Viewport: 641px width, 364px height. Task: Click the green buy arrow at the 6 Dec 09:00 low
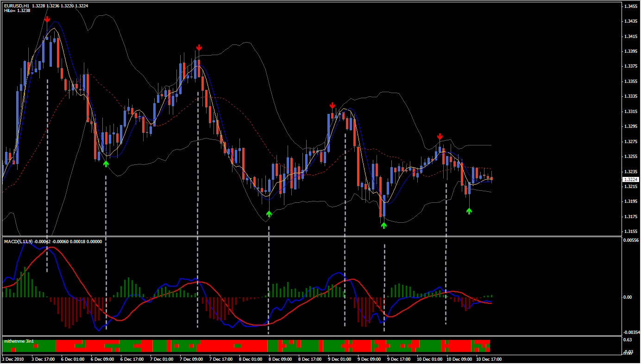point(106,163)
